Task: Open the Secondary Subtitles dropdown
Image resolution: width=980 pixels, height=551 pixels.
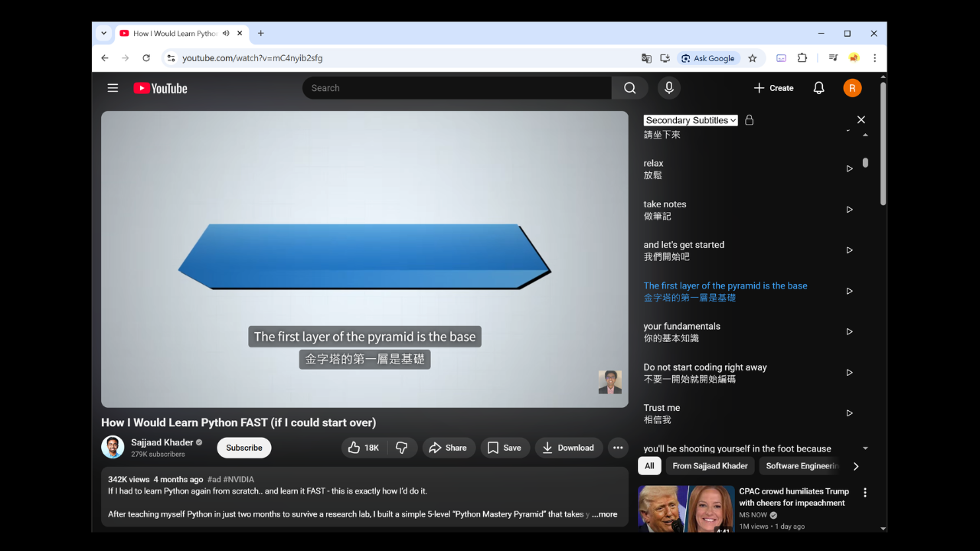Action: (690, 120)
